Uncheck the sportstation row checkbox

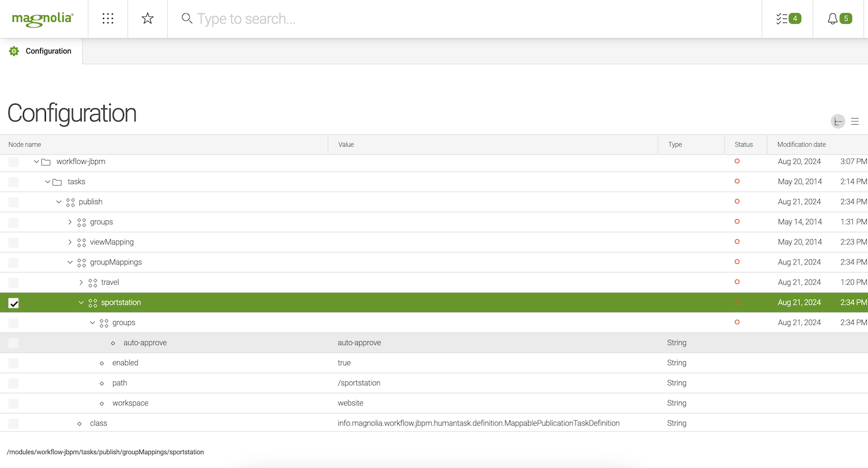[13, 303]
